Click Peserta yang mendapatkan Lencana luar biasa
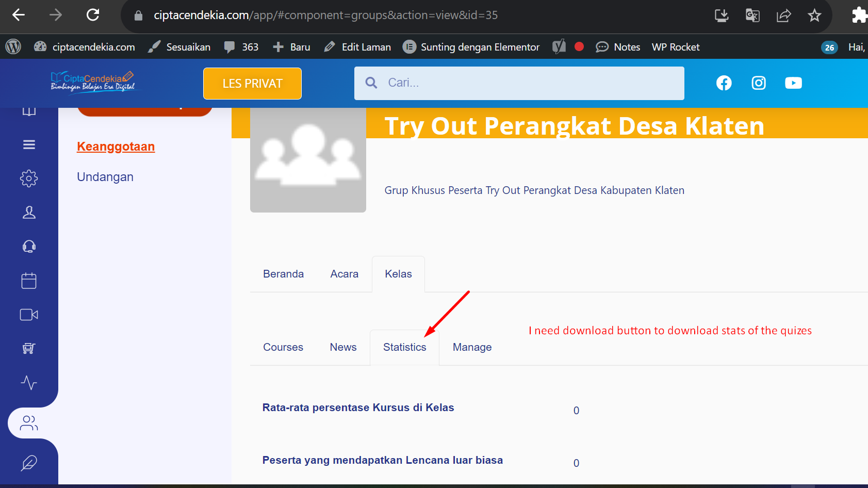Image resolution: width=868 pixels, height=488 pixels. click(382, 460)
